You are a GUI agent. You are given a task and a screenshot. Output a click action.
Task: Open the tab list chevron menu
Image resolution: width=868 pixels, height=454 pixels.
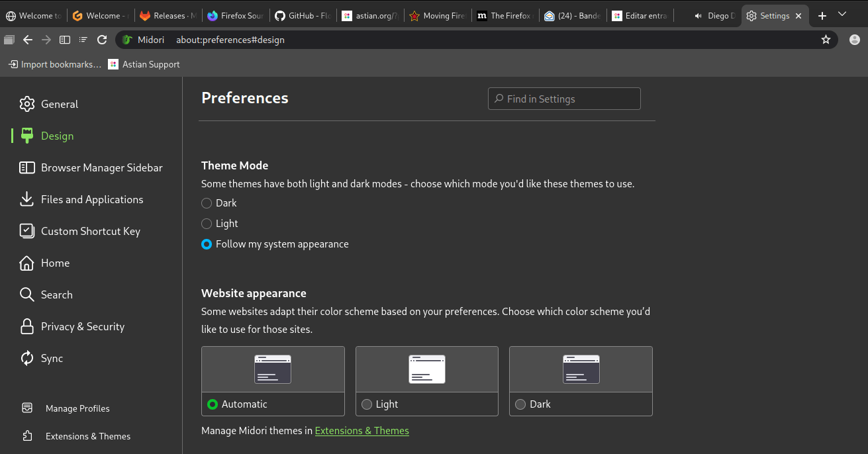pyautogui.click(x=842, y=14)
